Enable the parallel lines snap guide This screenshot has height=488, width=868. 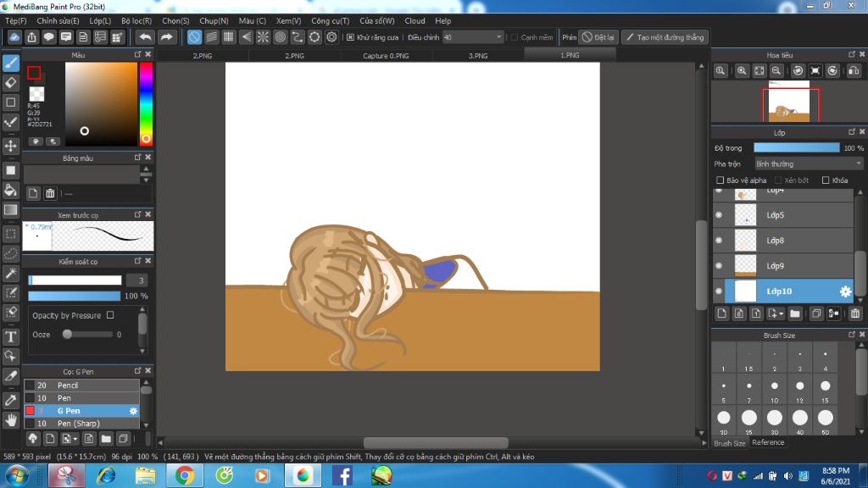click(211, 37)
